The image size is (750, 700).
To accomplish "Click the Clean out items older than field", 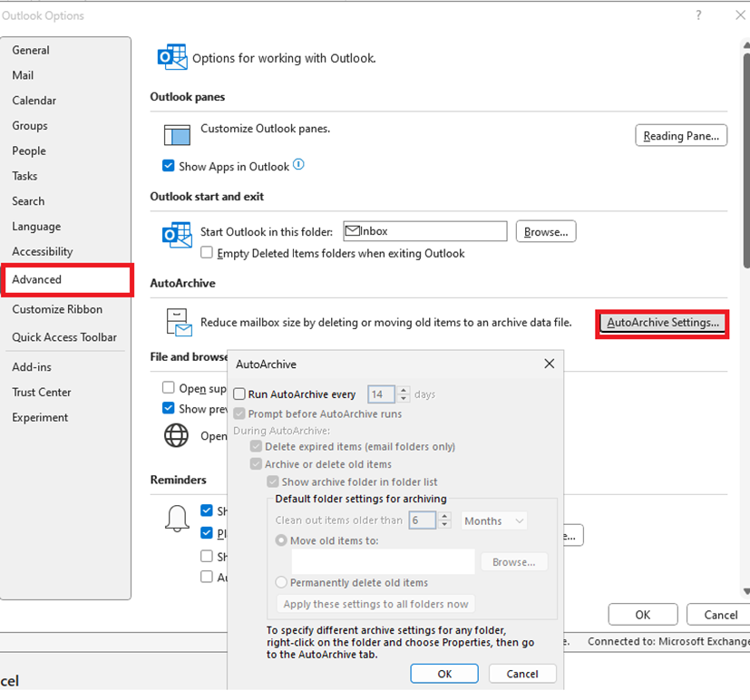I will click(423, 520).
